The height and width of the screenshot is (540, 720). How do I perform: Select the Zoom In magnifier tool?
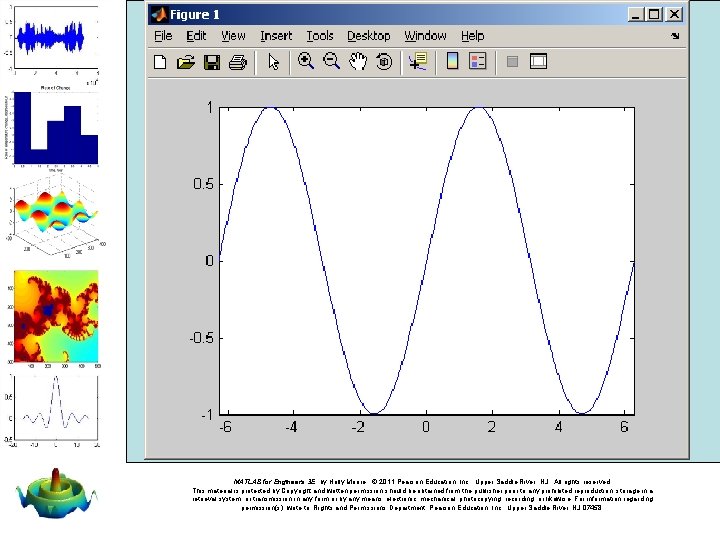pos(306,61)
